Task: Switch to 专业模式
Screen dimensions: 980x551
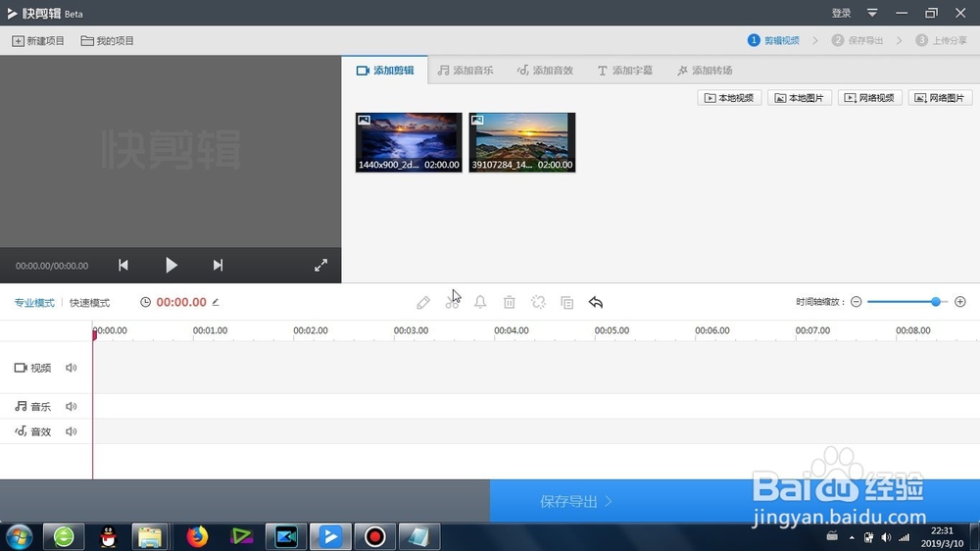Action: (34, 303)
